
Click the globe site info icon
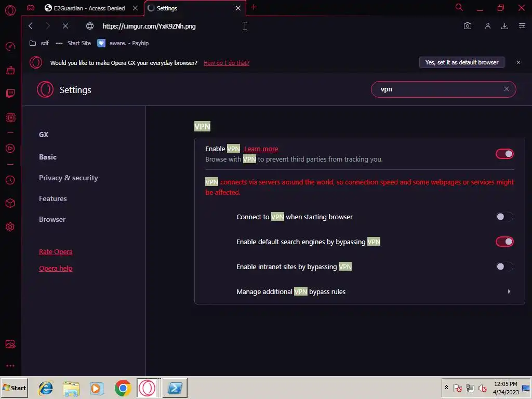pos(89,26)
